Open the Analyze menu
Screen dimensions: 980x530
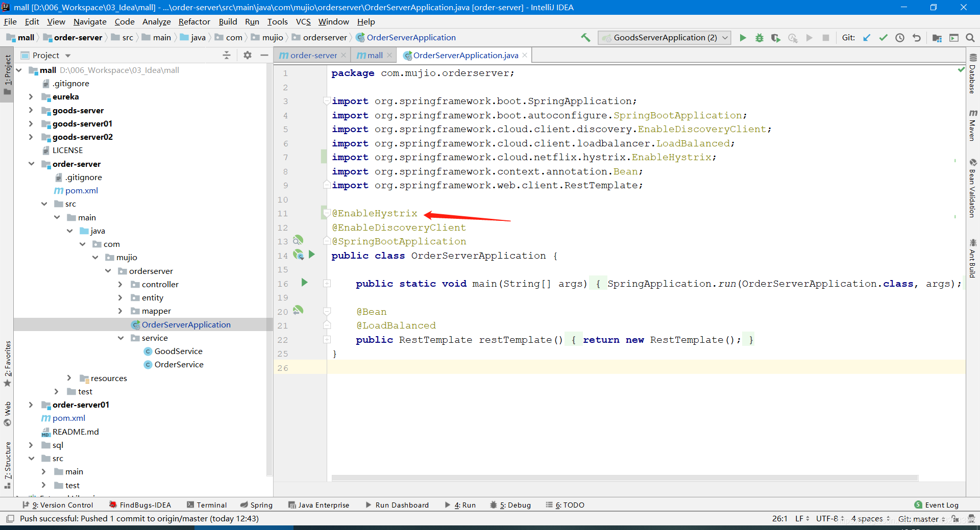click(156, 21)
